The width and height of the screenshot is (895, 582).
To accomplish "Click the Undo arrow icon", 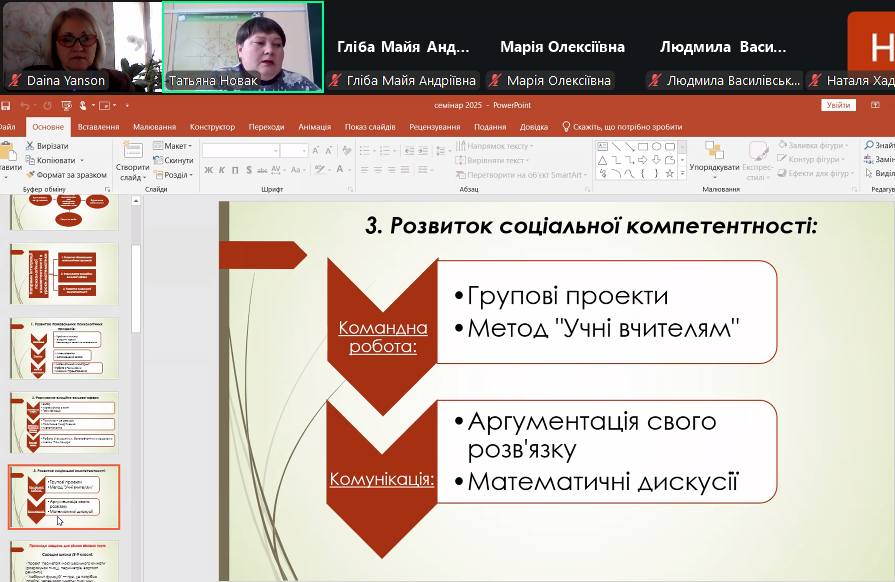I will (26, 105).
